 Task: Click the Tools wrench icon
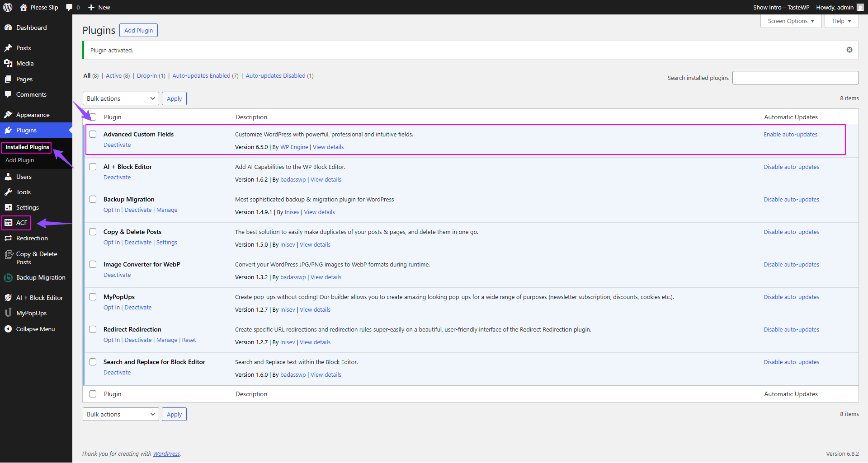point(8,192)
